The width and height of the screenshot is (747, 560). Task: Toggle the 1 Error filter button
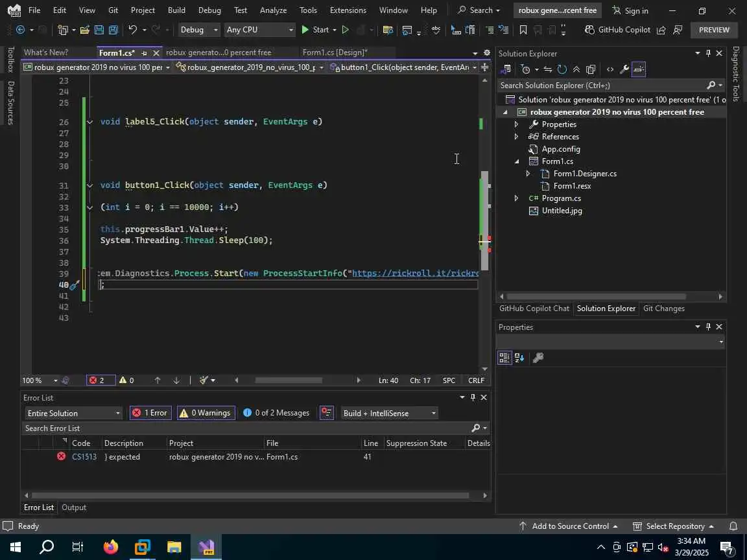click(150, 413)
